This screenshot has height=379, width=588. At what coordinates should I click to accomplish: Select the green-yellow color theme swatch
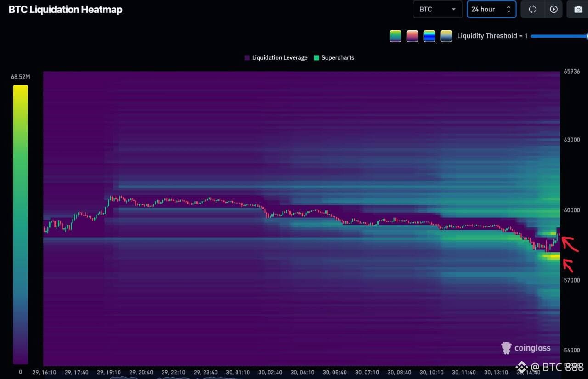pos(395,36)
